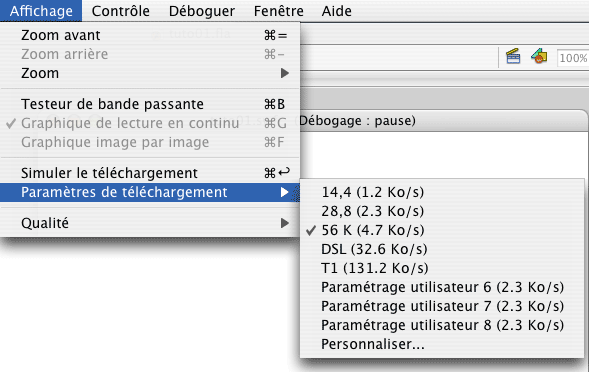Screen dimensions: 589x372
Task: Click the clapperboard scene icon in toolbar
Action: click(x=513, y=57)
